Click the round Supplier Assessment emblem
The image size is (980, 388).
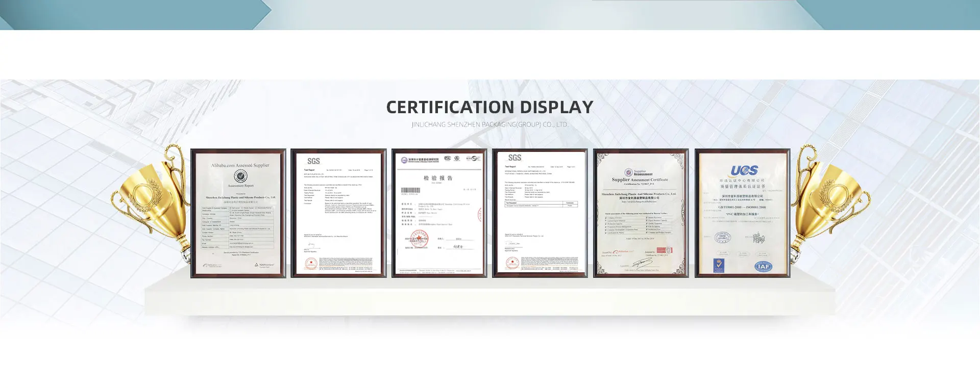[629, 173]
